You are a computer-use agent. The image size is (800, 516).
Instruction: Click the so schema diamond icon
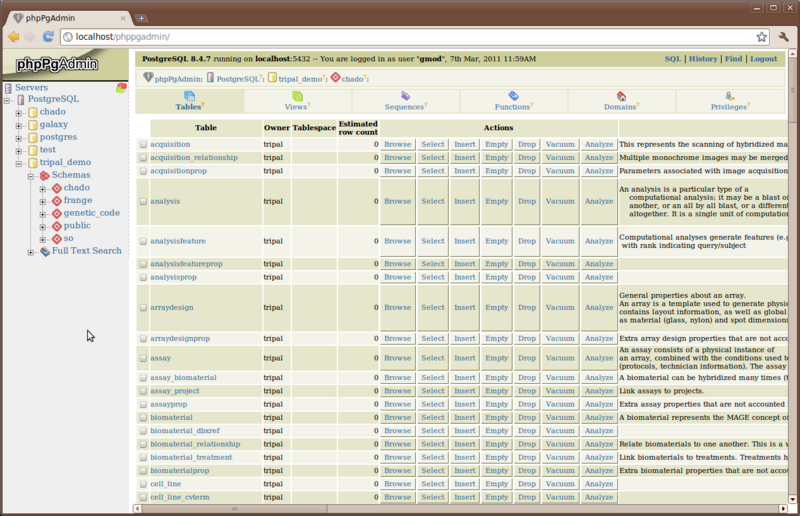(x=57, y=239)
